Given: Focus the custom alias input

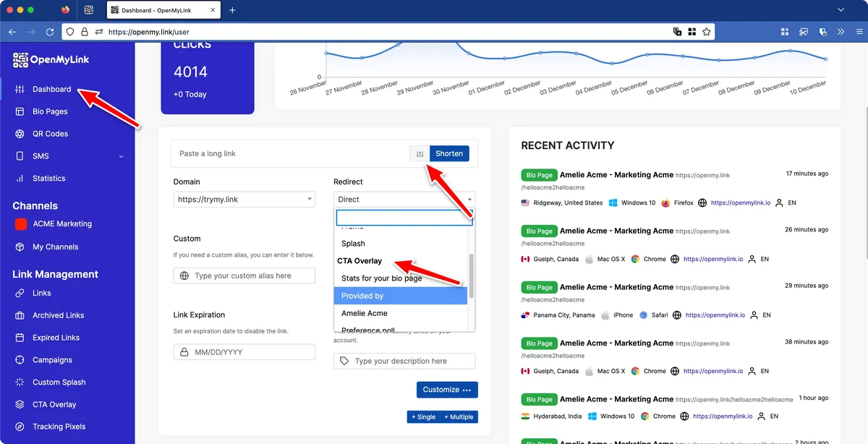Looking at the screenshot, I should [244, 276].
